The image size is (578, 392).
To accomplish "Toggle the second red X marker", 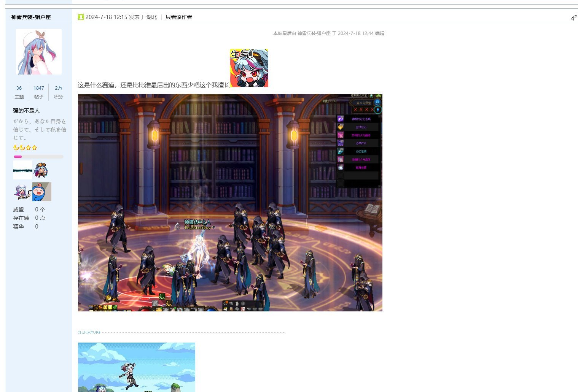I will pos(361,110).
